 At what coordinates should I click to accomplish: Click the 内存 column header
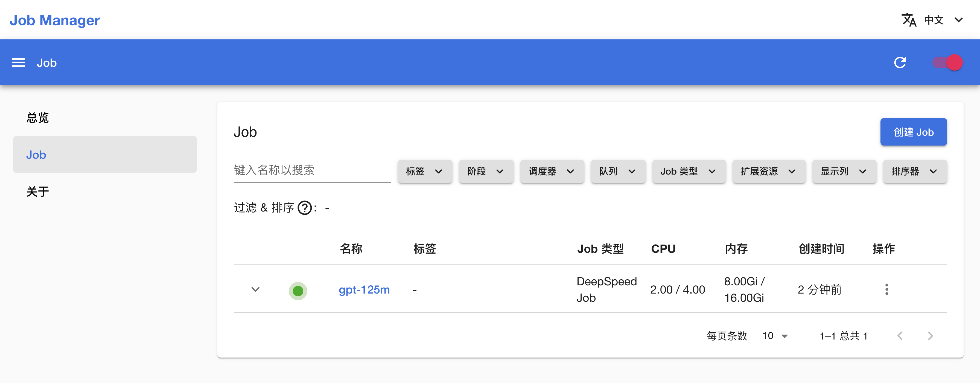click(736, 249)
